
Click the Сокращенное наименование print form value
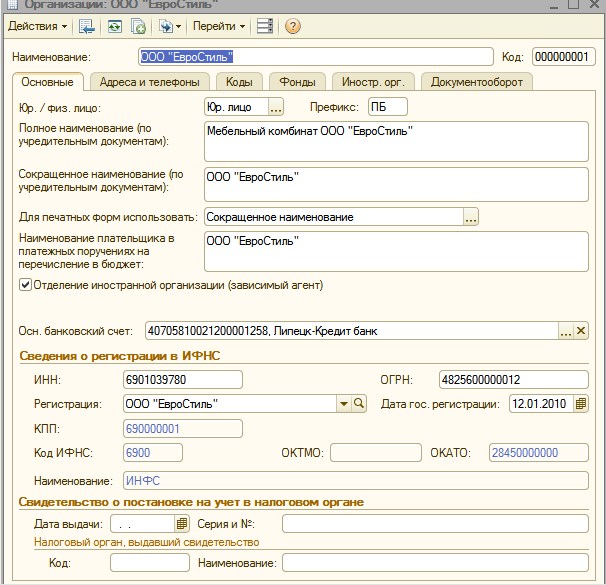[x=334, y=217]
